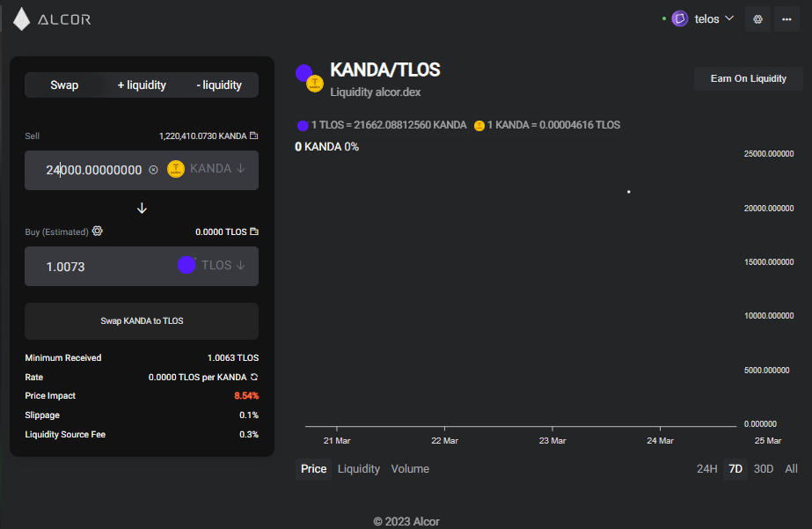Click the © 2023 Alcor footer text

pyautogui.click(x=406, y=521)
